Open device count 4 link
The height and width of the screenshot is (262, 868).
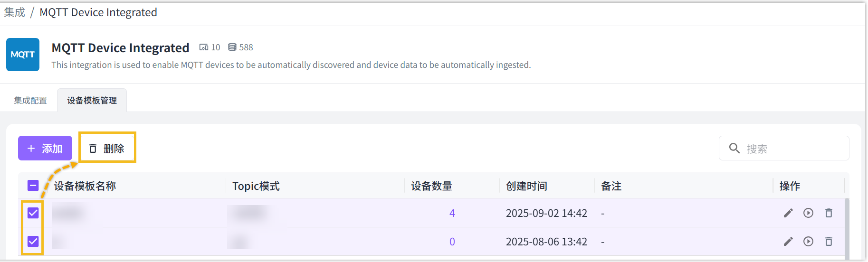[452, 213]
